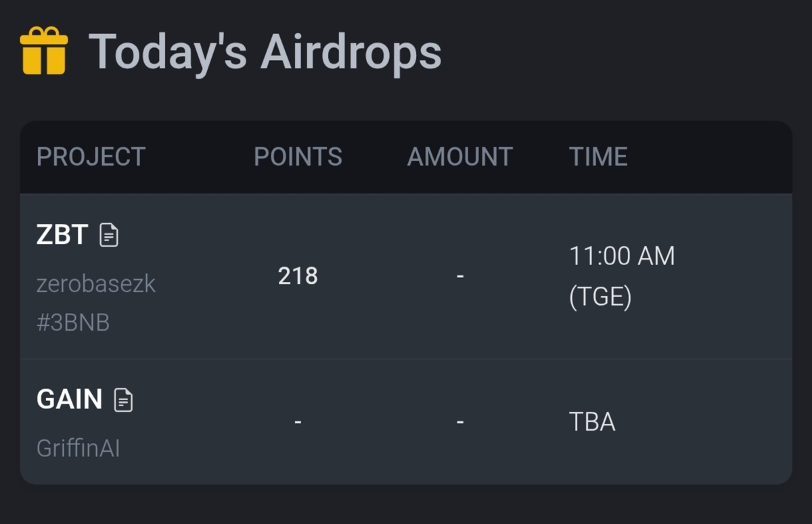Image resolution: width=812 pixels, height=524 pixels.
Task: Sort by the PROJECT column header
Action: pyautogui.click(x=91, y=157)
